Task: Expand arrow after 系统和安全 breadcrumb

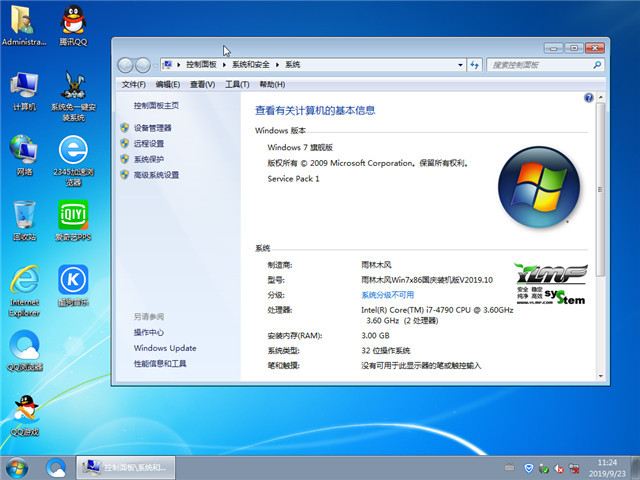Action: click(277, 65)
